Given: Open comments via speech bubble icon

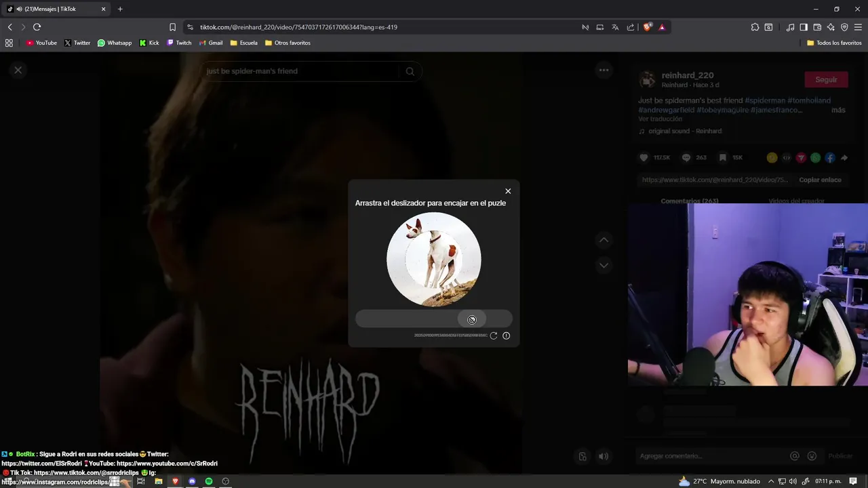Looking at the screenshot, I should click(x=686, y=157).
